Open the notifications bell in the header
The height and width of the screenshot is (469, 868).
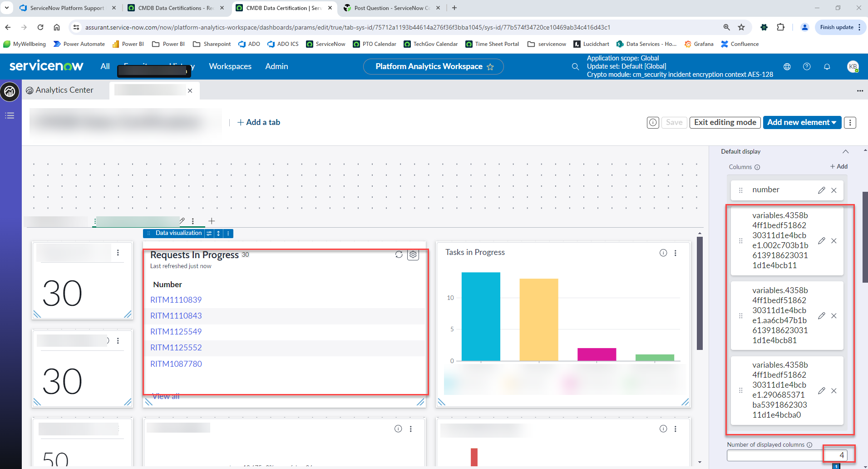coord(827,66)
